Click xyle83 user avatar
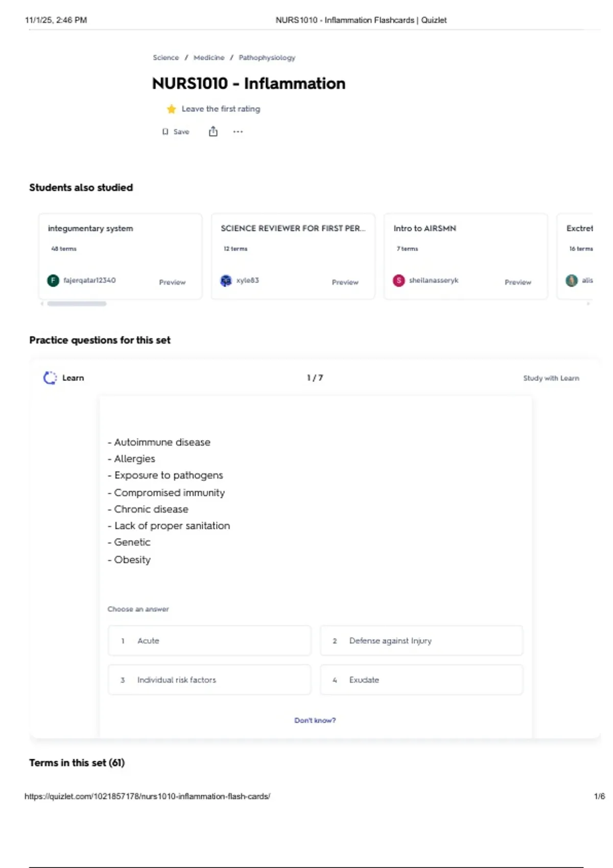 226,280
